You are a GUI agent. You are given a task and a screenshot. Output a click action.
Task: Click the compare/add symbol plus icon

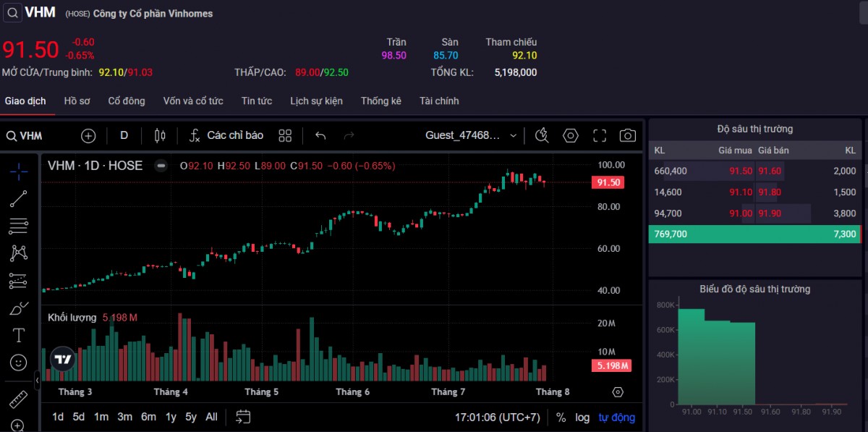pyautogui.click(x=88, y=135)
